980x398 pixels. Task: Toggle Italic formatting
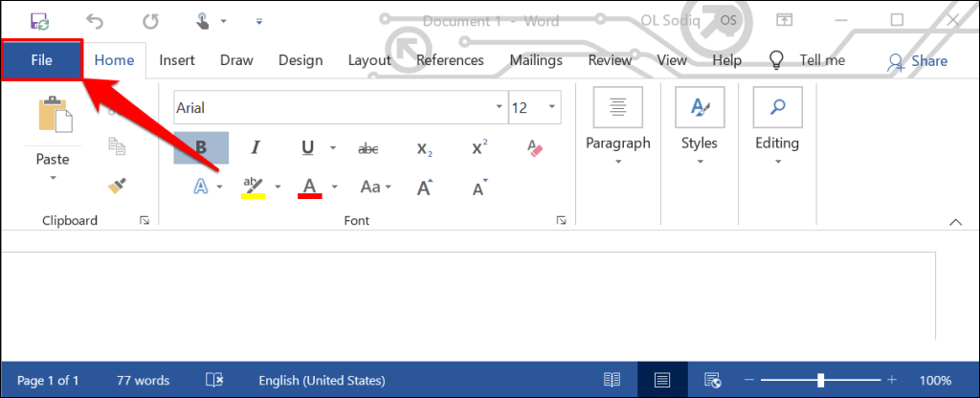tap(256, 147)
